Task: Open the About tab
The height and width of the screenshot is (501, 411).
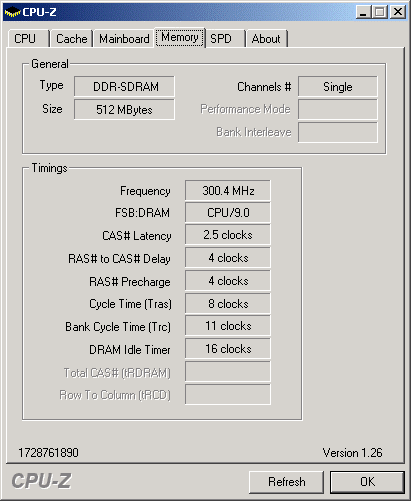Action: point(267,39)
